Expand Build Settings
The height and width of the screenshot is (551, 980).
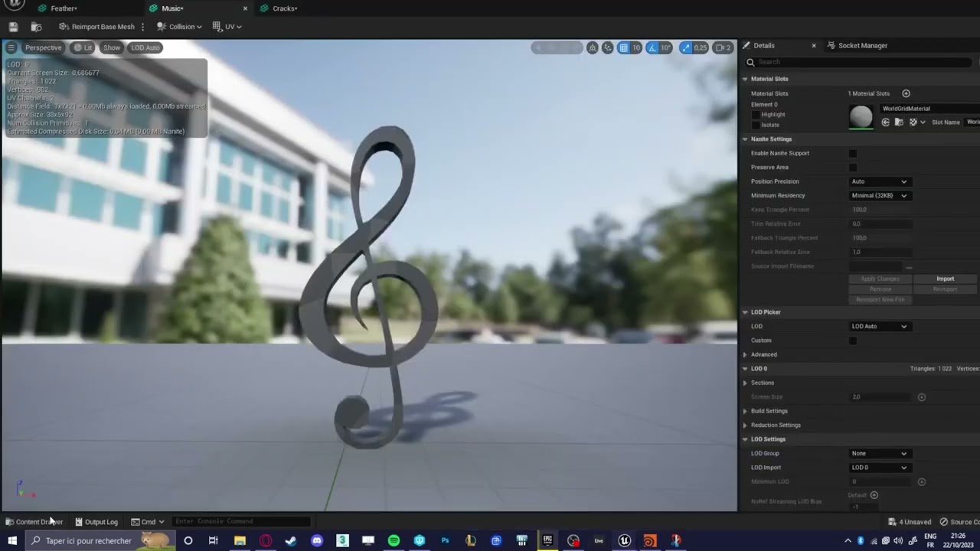click(745, 411)
